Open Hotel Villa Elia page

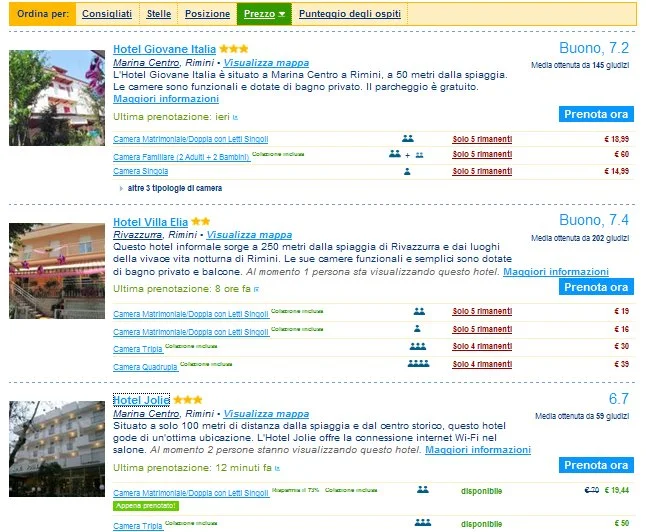pos(150,222)
